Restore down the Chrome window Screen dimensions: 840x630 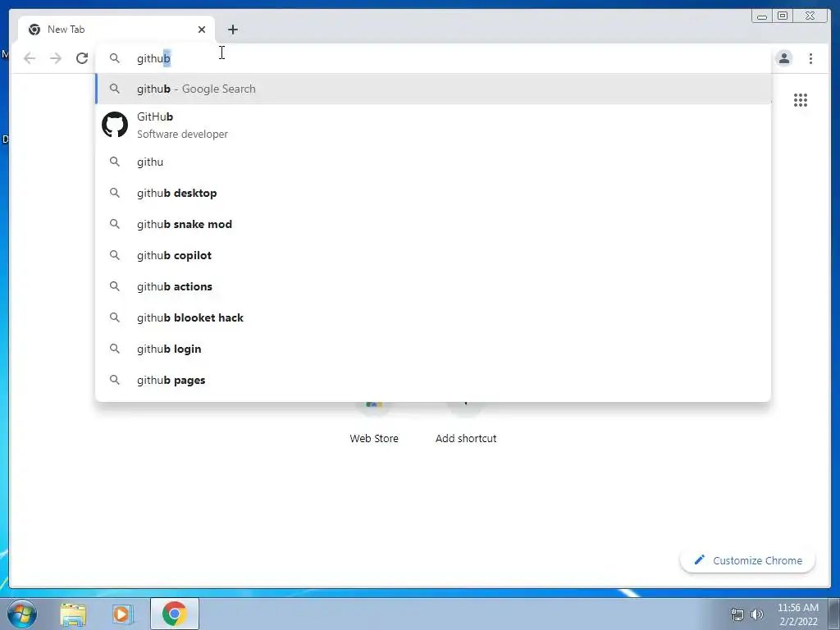coord(783,16)
